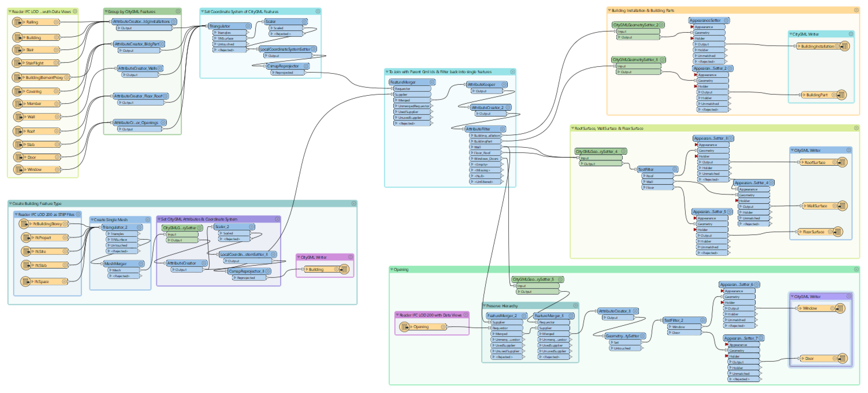Click the gear on the CsmapReprojector transformer
This screenshot has height=393, width=868.
306,66
